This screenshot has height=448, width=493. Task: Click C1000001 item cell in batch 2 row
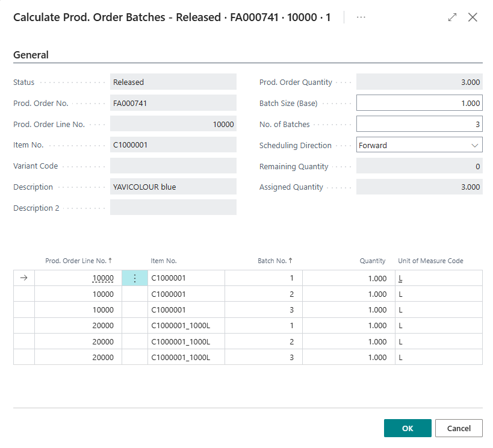(186, 294)
